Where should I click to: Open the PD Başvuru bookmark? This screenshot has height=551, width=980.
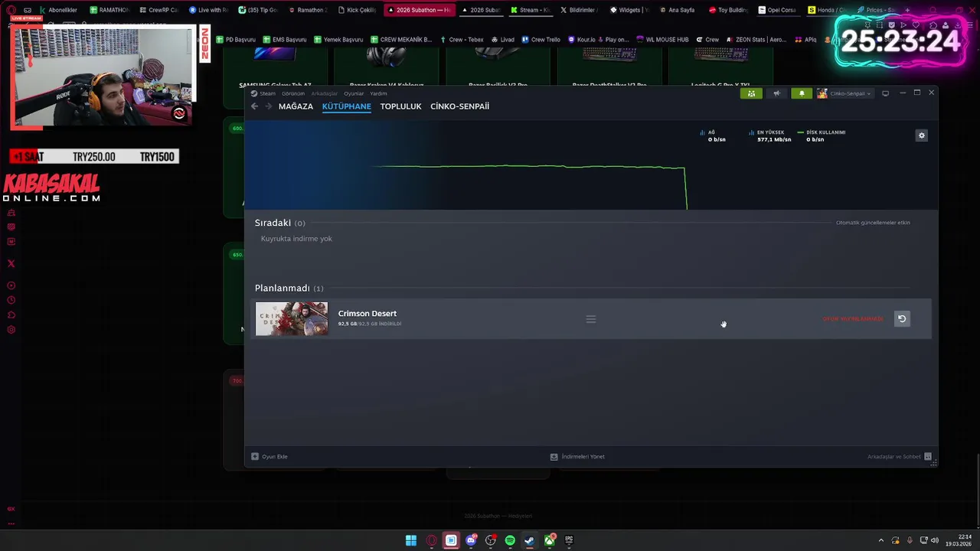[236, 40]
